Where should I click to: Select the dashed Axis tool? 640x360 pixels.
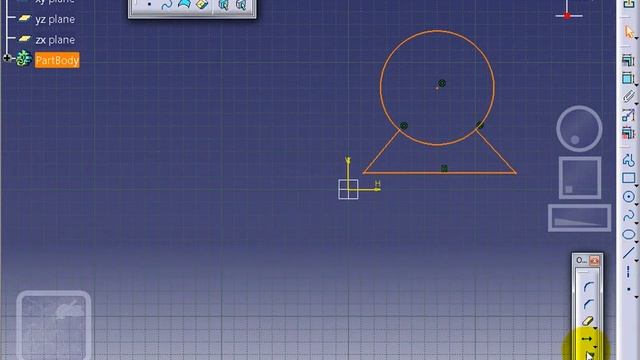[x=628, y=271]
